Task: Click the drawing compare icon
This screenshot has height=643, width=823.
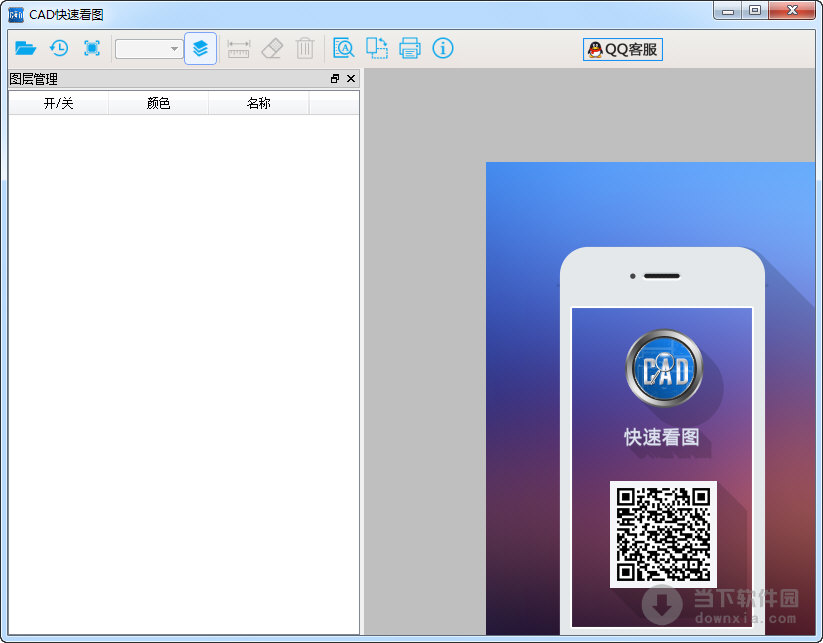Action: (x=377, y=48)
